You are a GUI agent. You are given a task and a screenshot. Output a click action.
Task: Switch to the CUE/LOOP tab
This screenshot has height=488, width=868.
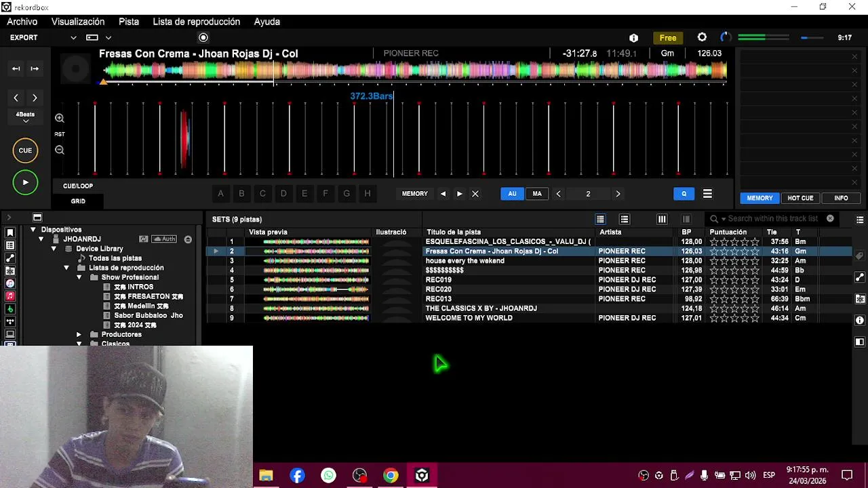(78, 186)
